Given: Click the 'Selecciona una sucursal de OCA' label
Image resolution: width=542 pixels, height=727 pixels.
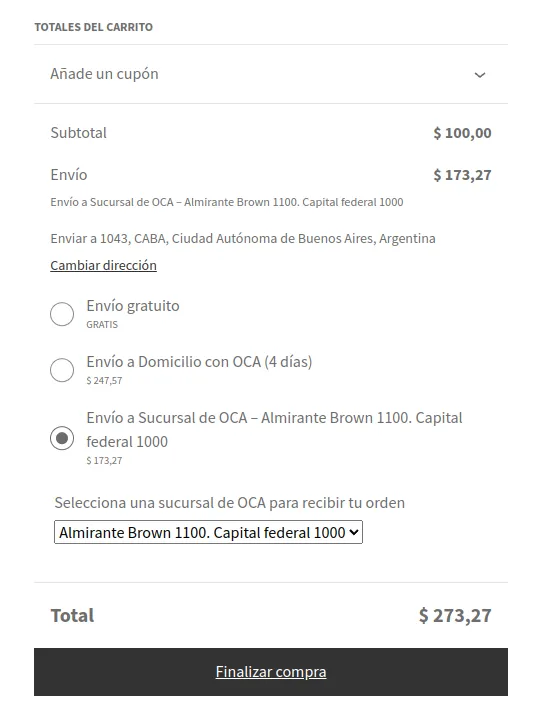Looking at the screenshot, I should click(x=230, y=503).
